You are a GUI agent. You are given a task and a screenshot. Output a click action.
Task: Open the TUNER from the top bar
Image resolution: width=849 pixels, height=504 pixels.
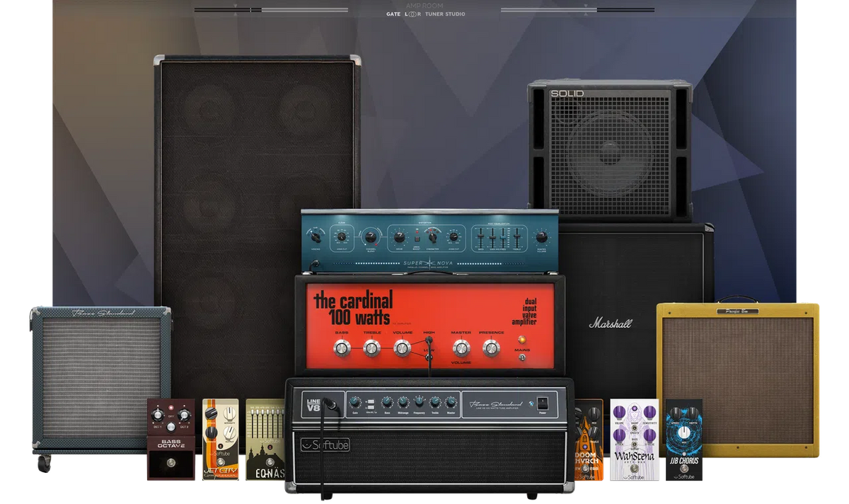(x=435, y=13)
